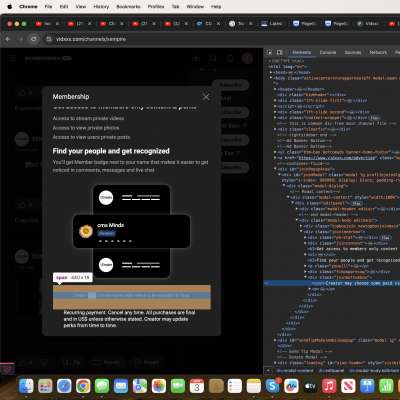Screen dimensions: 400x400
Task: Open Keynote from the Dock
Action: (367, 386)
